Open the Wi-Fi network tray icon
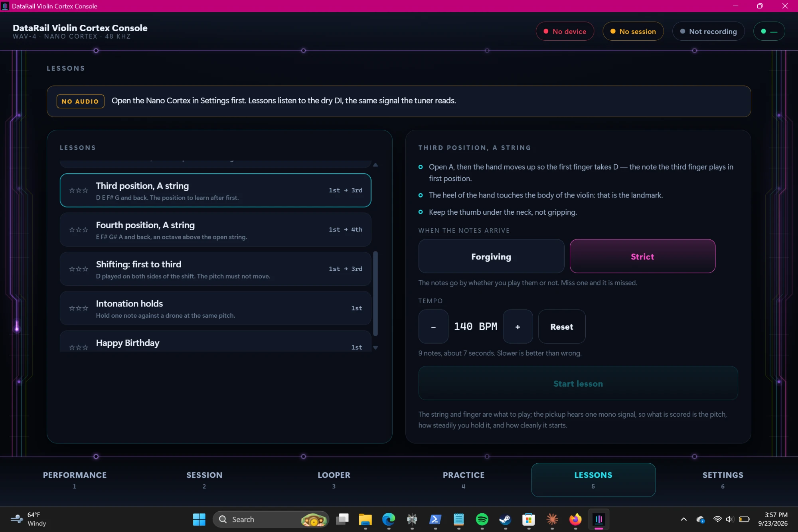Screen dimensions: 798x532 tap(717, 519)
